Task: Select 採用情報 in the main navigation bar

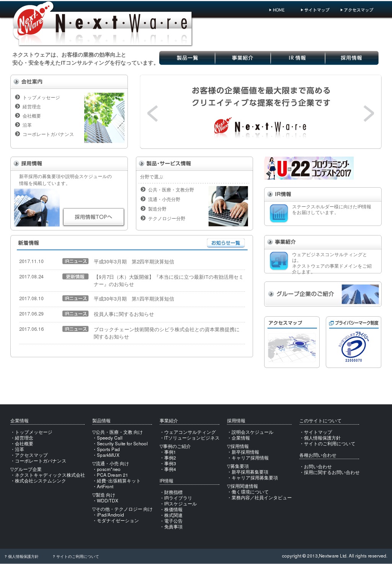Action: [351, 58]
